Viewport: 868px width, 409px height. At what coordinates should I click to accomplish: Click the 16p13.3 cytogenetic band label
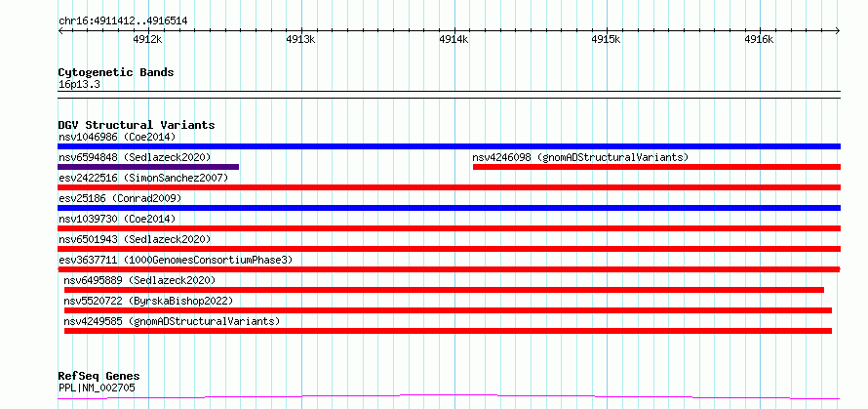[79, 85]
